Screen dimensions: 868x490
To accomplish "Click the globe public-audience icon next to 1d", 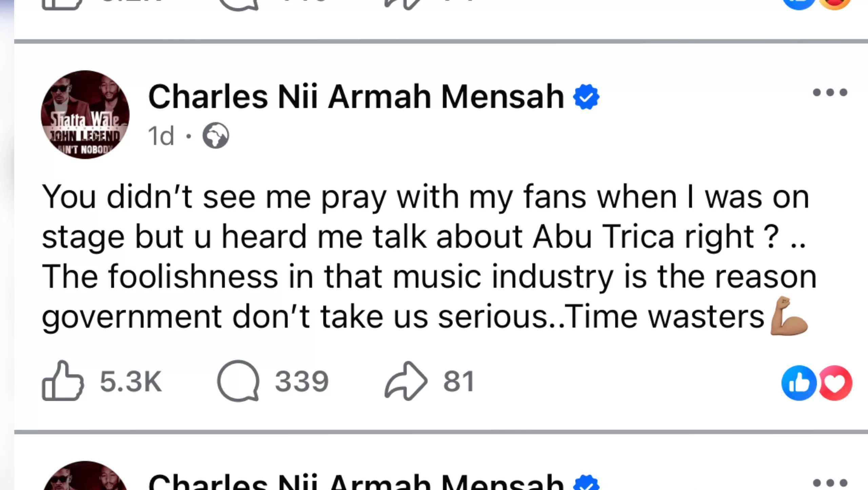I will coord(216,136).
